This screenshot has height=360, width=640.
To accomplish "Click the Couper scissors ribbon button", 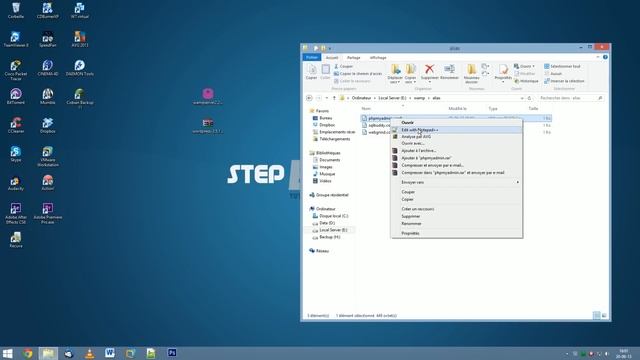I will pyautogui.click(x=343, y=66).
